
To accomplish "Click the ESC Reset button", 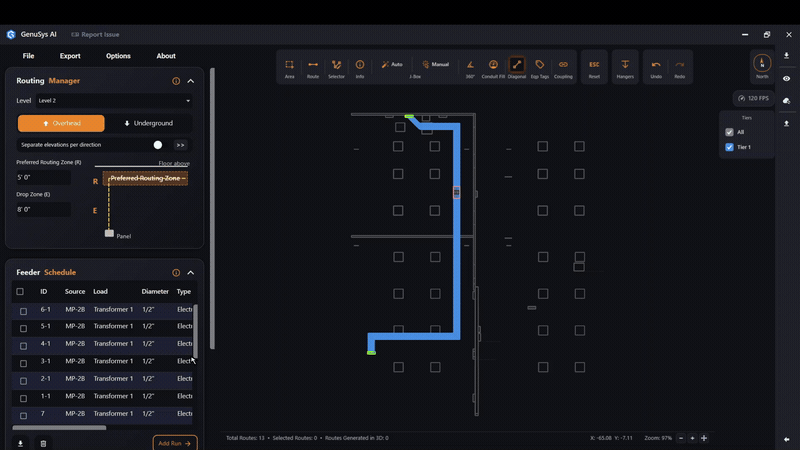I will 594,68.
